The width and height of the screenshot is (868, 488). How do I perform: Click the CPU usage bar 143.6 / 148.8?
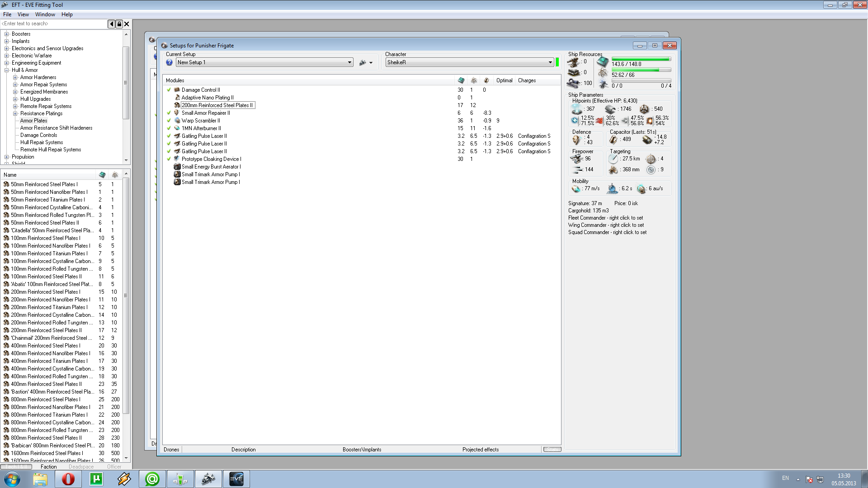coord(641,59)
